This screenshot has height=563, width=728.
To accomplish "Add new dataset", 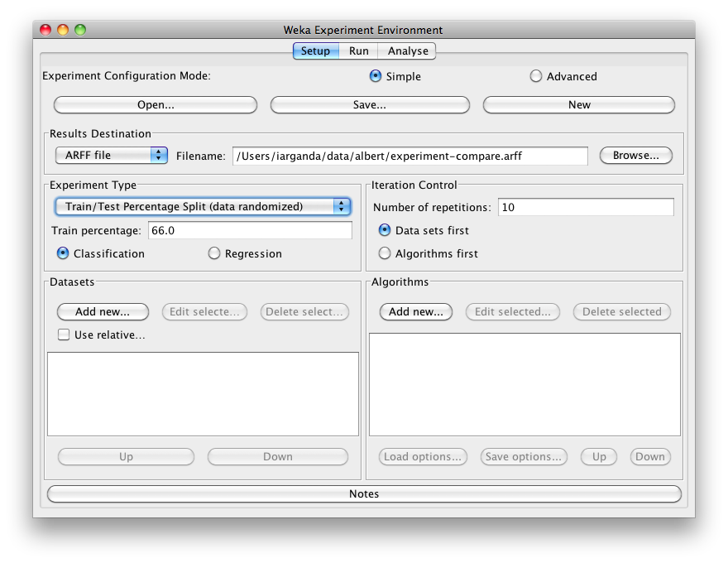I will 103,311.
